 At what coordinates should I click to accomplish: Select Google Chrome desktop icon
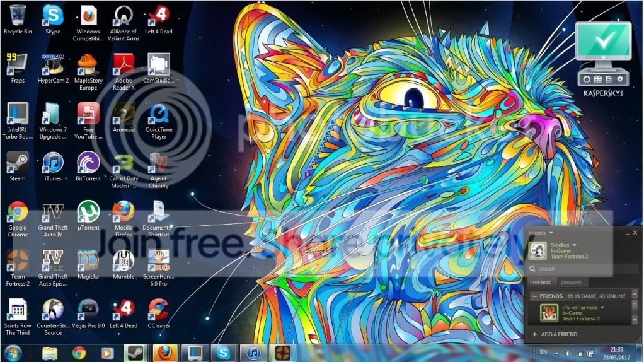18,219
